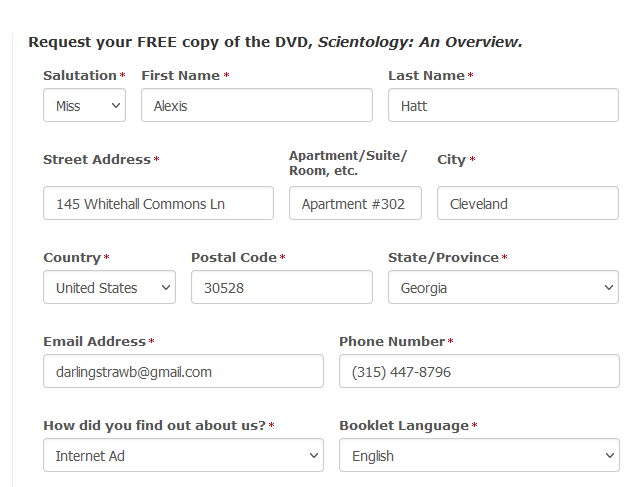
Task: Expand the dropdown showing Internet Ad
Action: pyautogui.click(x=183, y=455)
